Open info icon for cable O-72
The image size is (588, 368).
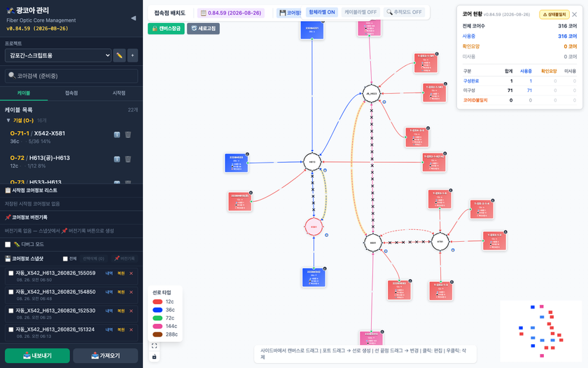[x=117, y=159]
